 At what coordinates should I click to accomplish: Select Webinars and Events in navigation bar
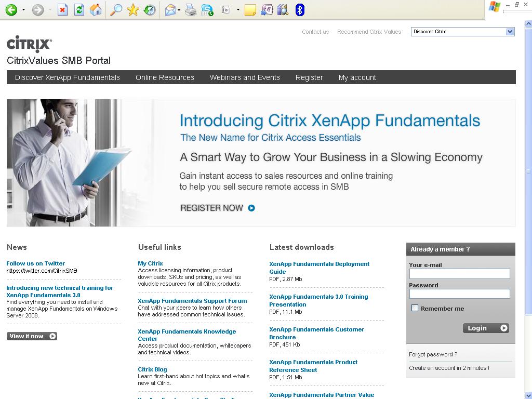(245, 77)
